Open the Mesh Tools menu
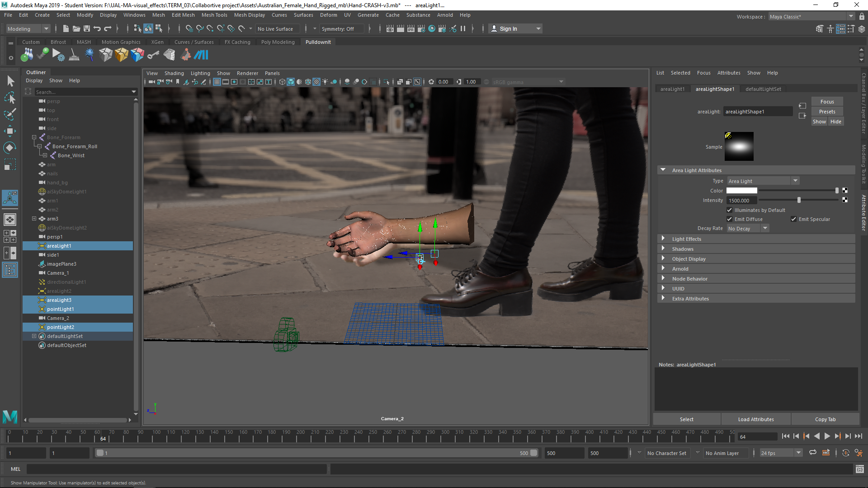This screenshot has width=868, height=488. point(214,15)
